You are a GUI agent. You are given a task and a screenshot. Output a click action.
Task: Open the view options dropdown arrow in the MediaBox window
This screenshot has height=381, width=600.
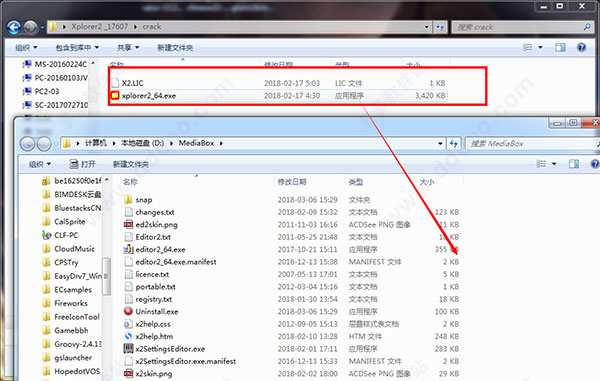tap(554, 164)
